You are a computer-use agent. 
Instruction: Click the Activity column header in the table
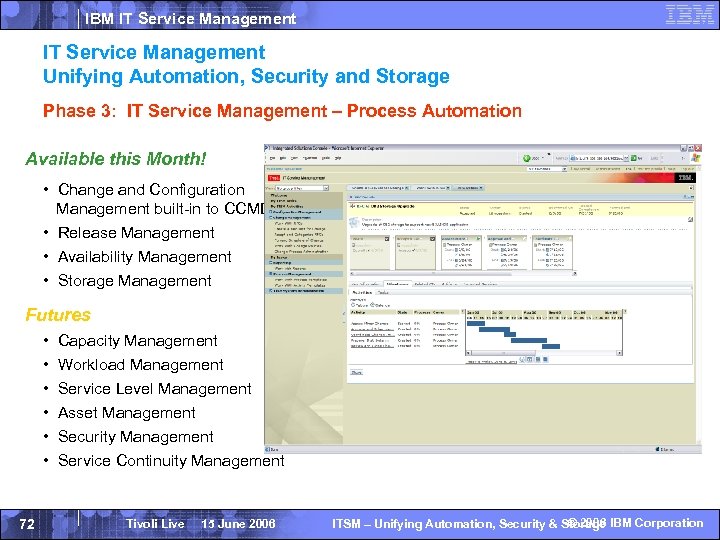point(372,312)
